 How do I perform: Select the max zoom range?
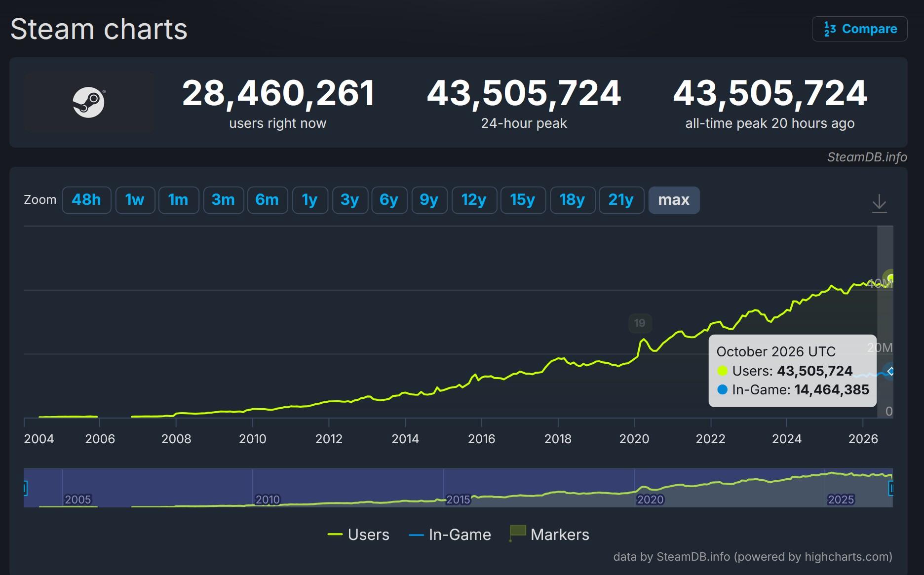pyautogui.click(x=674, y=200)
